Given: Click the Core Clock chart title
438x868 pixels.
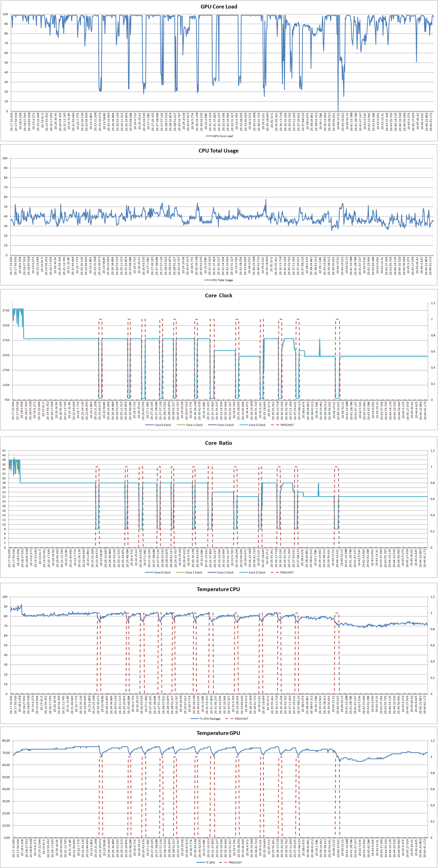Looking at the screenshot, I should pyautogui.click(x=218, y=295).
